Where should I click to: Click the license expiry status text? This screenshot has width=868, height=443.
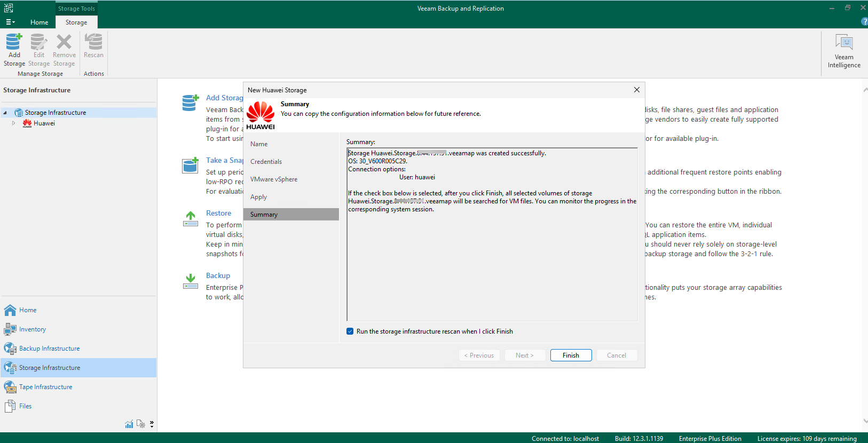[x=807, y=439]
